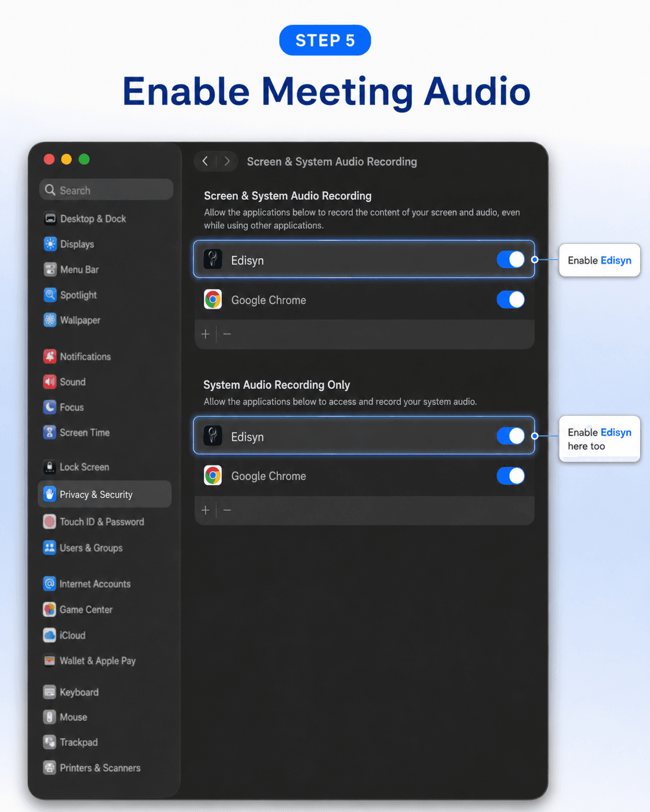The width and height of the screenshot is (650, 812).
Task: Click the Displays sidebar icon
Action: [x=50, y=244]
